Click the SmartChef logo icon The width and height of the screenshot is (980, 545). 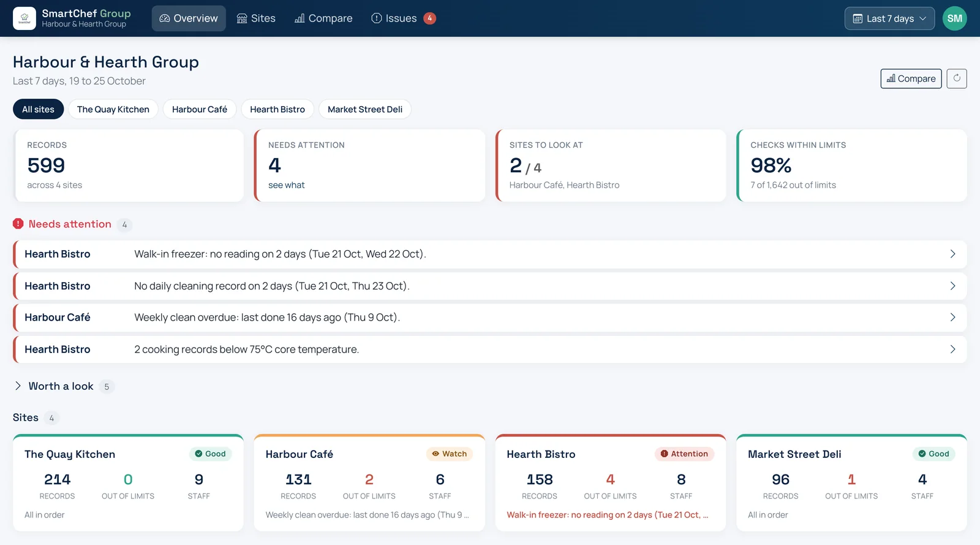click(24, 18)
